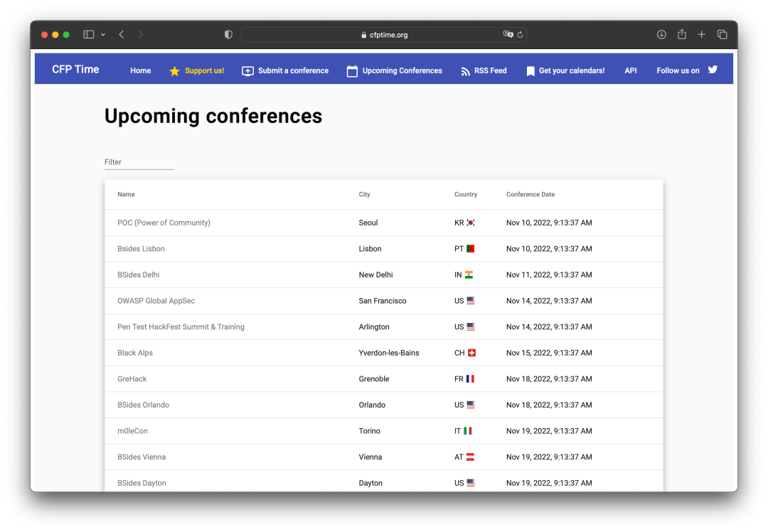Select the city cell San Francisco
The image size is (768, 532).
pos(382,301)
